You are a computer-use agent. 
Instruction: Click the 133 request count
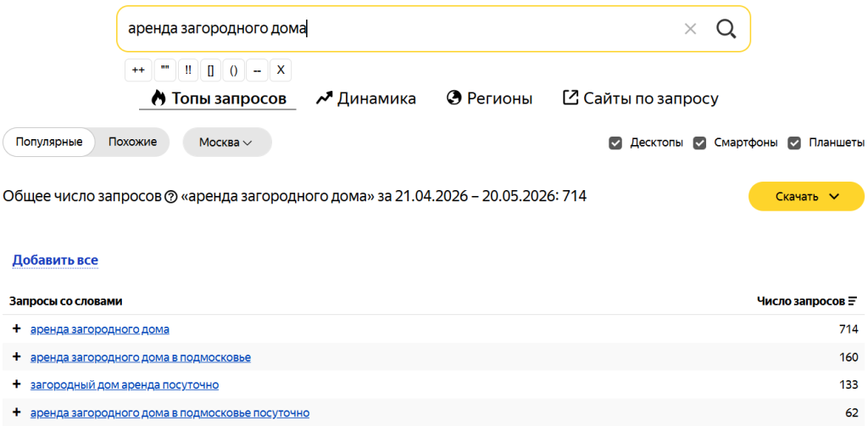tap(849, 385)
